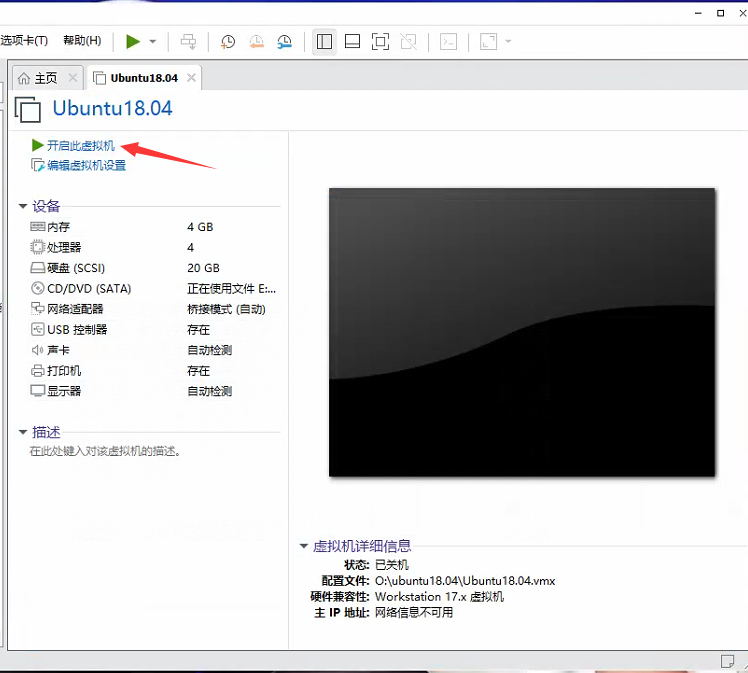Image resolution: width=748 pixels, height=673 pixels.
Task: Select the 硬盘 (SCSI) device row
Action: click(153, 268)
